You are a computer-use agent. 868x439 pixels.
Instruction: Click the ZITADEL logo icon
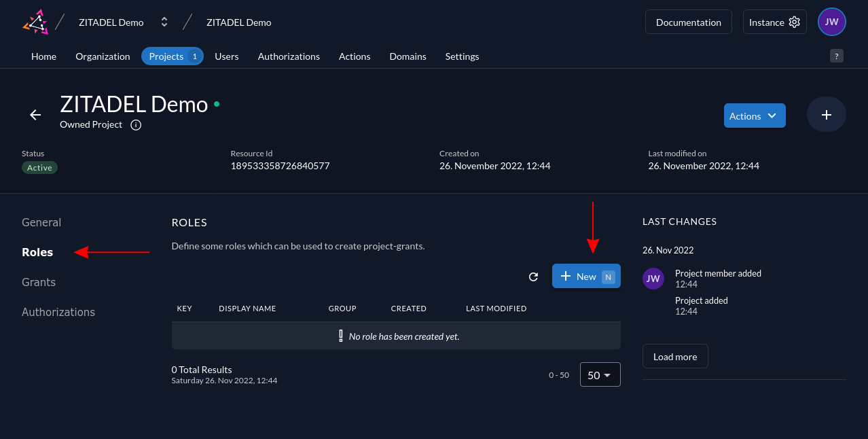point(35,22)
